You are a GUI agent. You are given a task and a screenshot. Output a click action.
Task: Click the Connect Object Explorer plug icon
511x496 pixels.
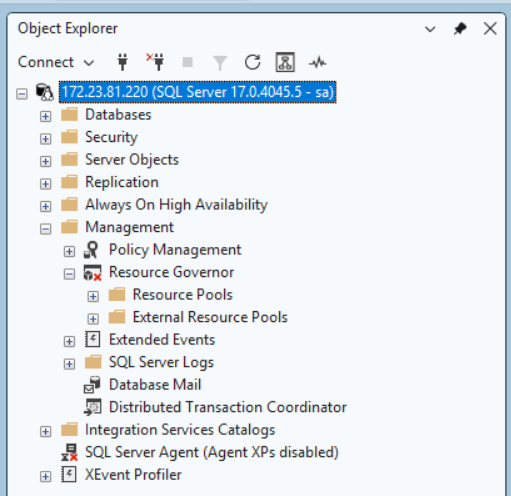[x=122, y=62]
